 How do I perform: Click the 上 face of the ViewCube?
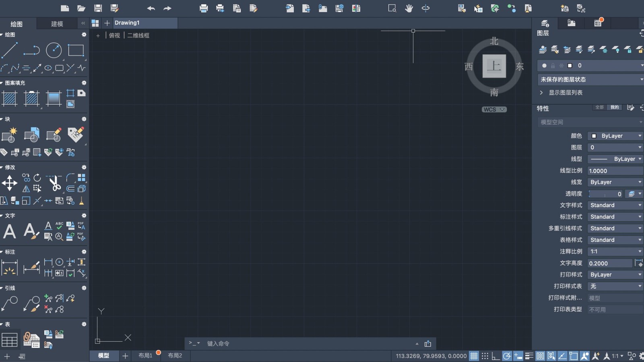[x=494, y=66]
